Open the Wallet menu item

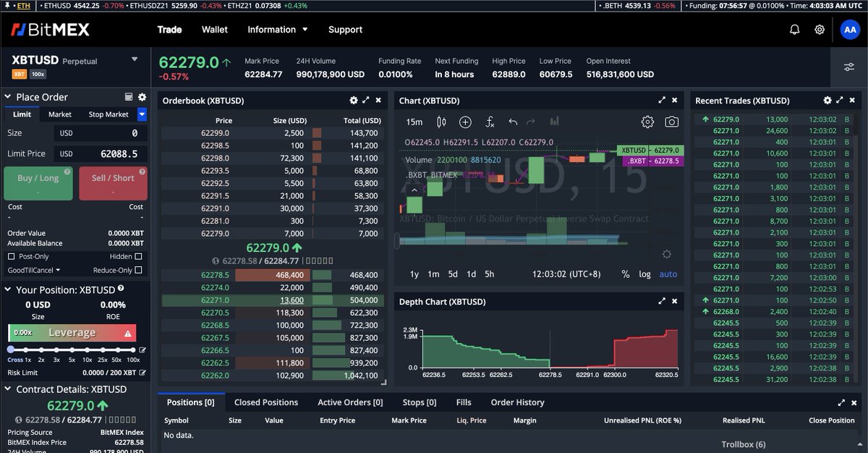coord(215,30)
